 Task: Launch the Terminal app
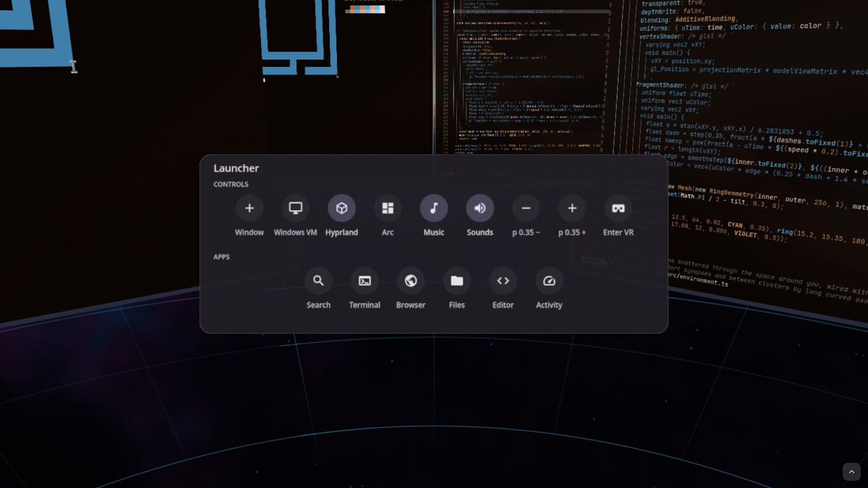click(365, 281)
